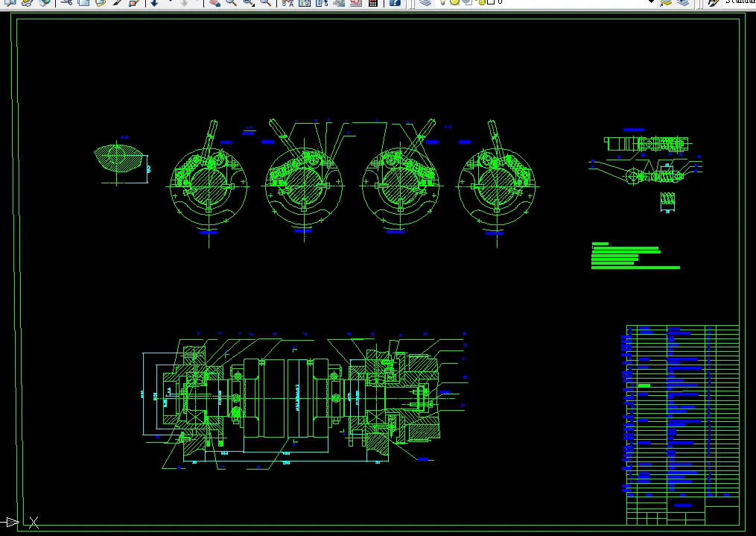
Task: Click the greyed Redo arrow
Action: [x=184, y=2]
